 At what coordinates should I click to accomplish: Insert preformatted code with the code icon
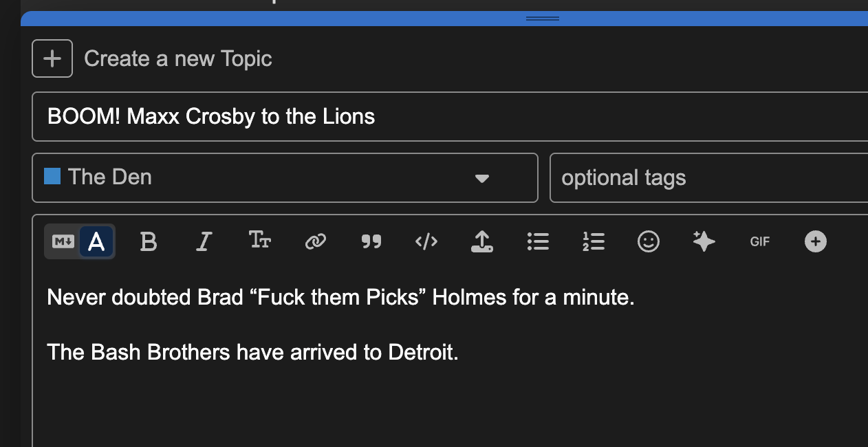click(426, 241)
